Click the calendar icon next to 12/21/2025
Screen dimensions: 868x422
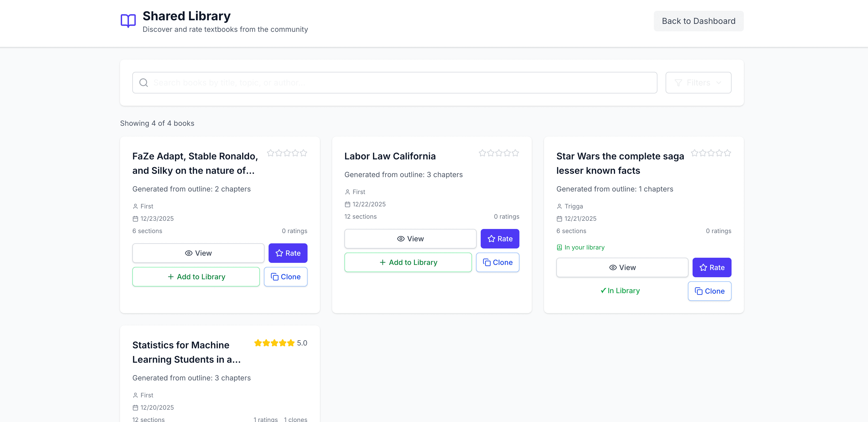(x=559, y=219)
